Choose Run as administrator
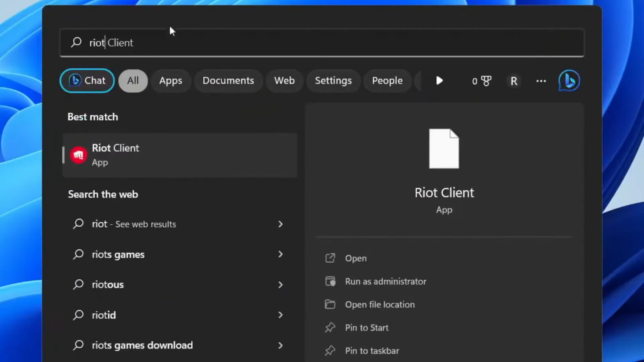 tap(385, 282)
